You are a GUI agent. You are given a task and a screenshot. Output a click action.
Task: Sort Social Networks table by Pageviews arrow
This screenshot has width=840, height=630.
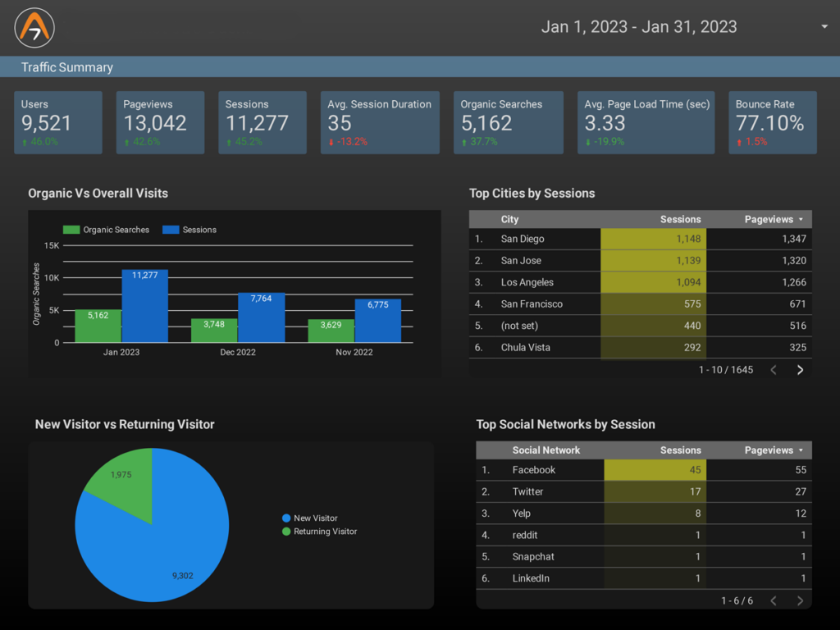point(801,450)
